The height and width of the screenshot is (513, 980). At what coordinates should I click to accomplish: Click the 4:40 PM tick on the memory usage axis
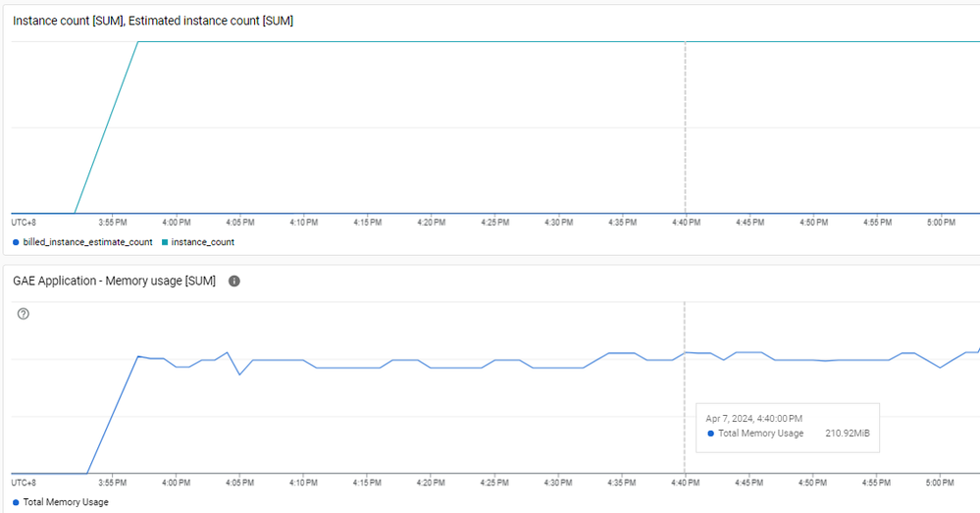(x=686, y=483)
